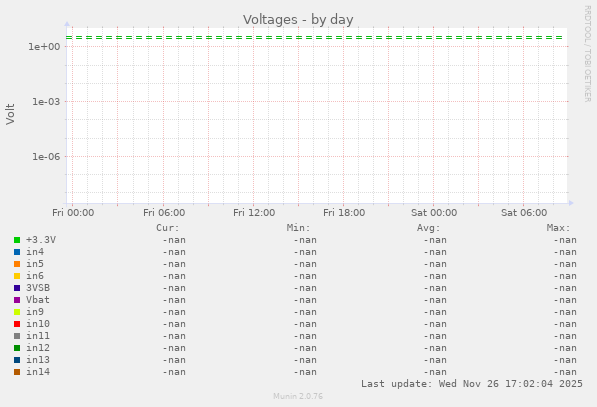
Task: Click the Cur: column header
Action: [168, 228]
